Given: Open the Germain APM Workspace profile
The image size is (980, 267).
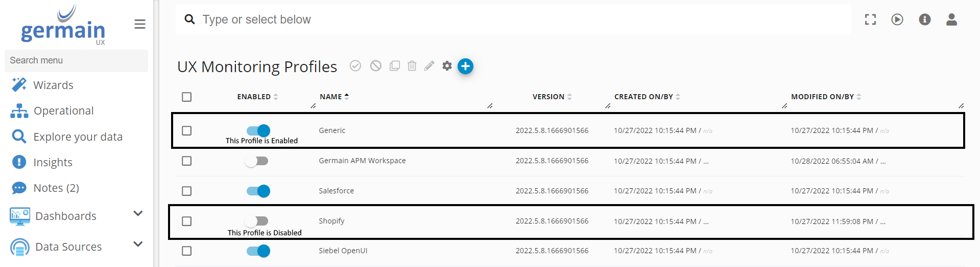Looking at the screenshot, I should pyautogui.click(x=362, y=161).
